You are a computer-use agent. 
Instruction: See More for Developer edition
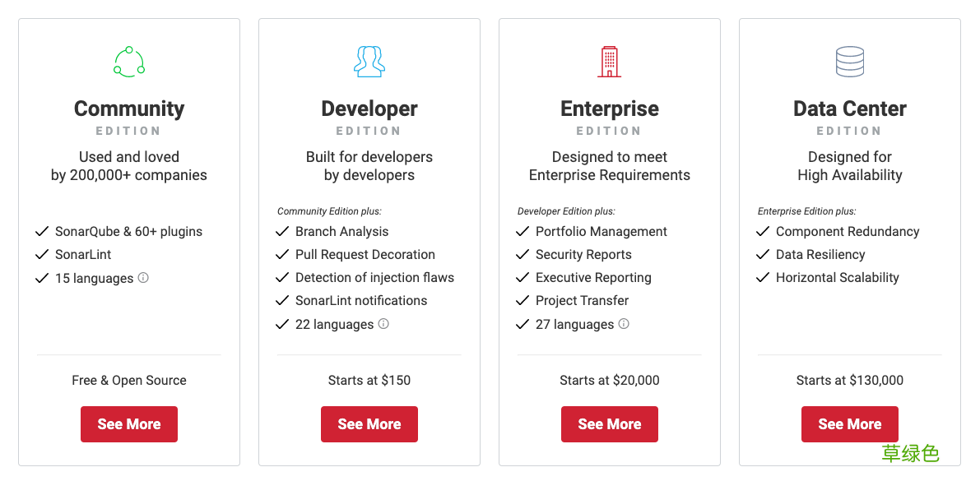click(x=369, y=424)
